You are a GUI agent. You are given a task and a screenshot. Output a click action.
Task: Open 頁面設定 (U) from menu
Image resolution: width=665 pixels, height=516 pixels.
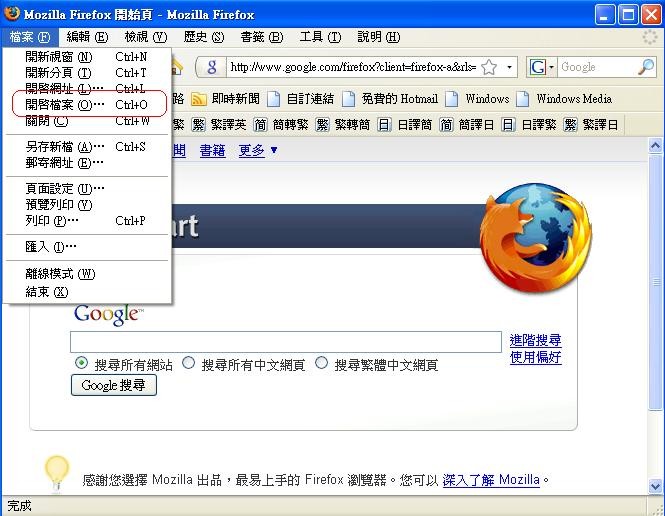pyautogui.click(x=87, y=188)
